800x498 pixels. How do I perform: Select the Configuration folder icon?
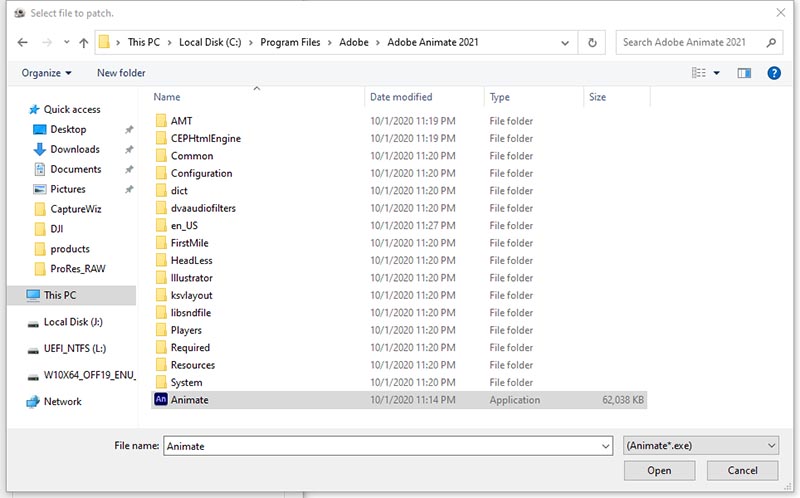click(x=161, y=173)
